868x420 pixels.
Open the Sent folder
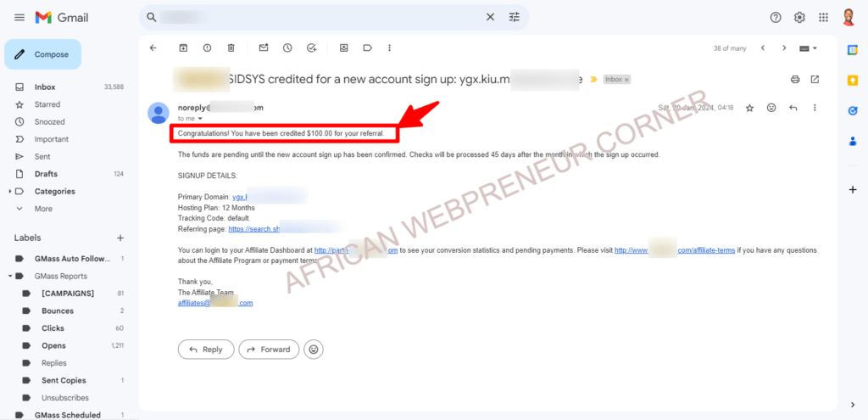42,157
